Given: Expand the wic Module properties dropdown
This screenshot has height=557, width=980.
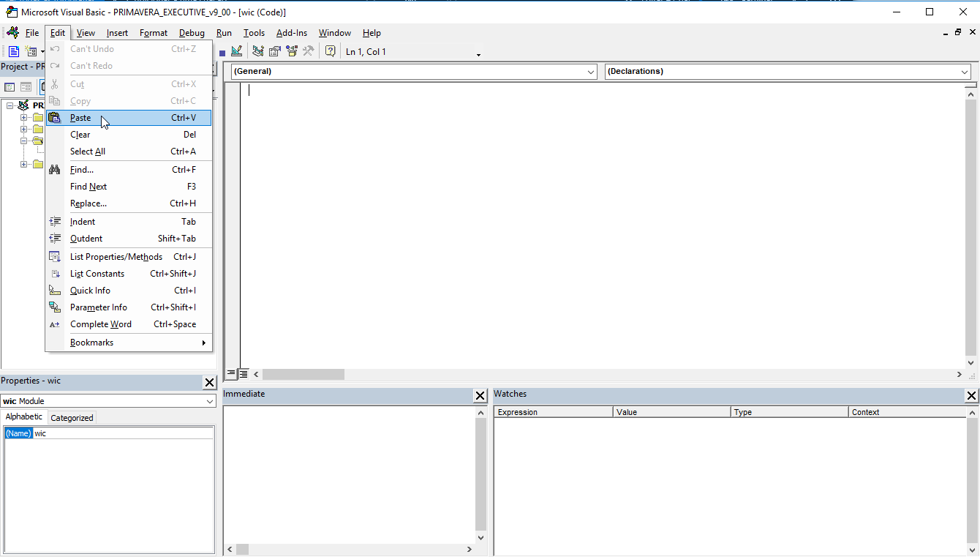Looking at the screenshot, I should [x=210, y=401].
